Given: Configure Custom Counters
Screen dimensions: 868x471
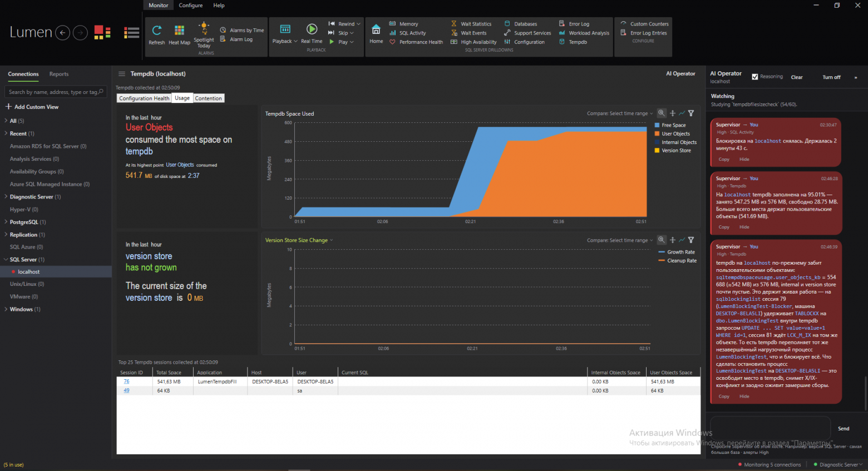Looking at the screenshot, I should (645, 24).
